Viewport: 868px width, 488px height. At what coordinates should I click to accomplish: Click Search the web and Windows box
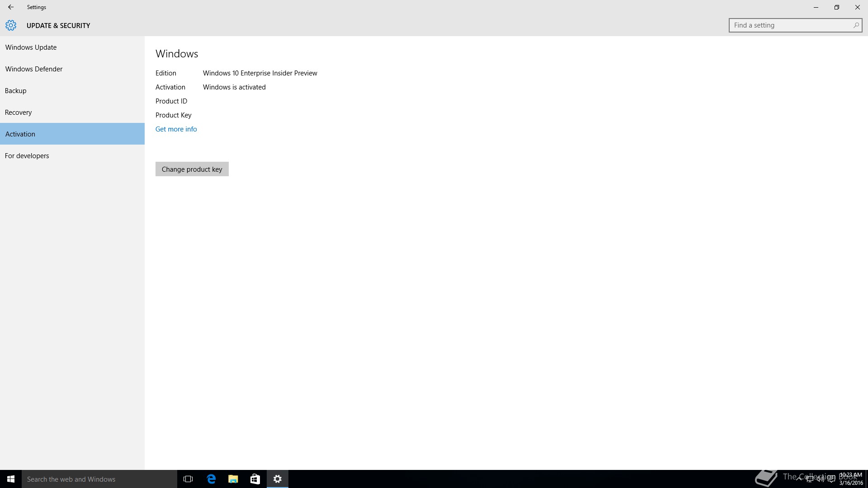coord(99,479)
